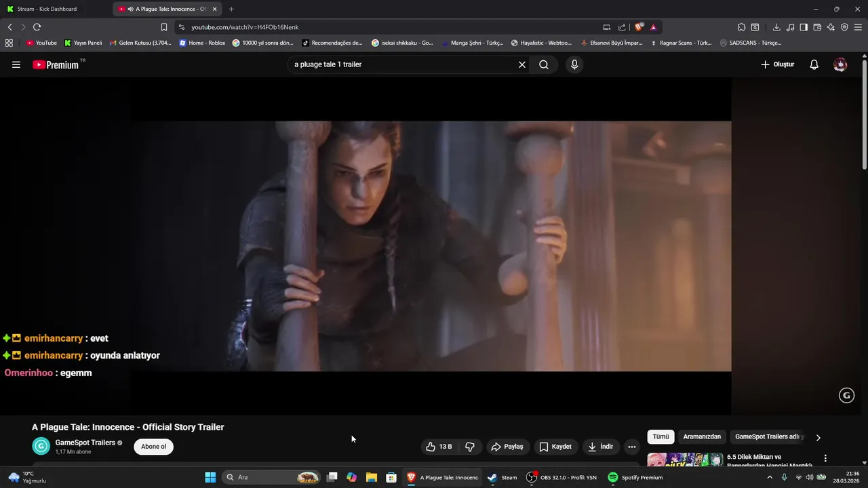
Task: Download the video with İndir
Action: pyautogui.click(x=601, y=447)
